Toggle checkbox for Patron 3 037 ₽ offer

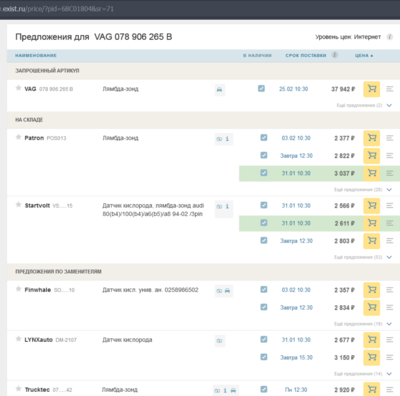point(264,173)
